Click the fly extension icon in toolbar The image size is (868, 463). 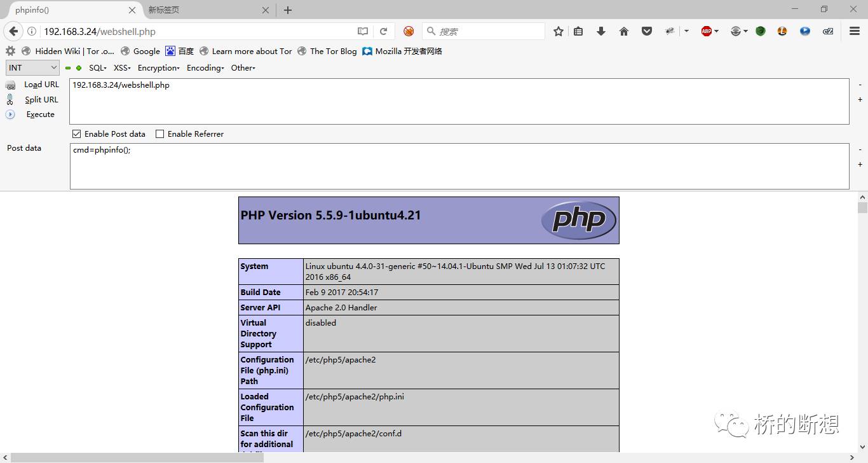coord(670,31)
